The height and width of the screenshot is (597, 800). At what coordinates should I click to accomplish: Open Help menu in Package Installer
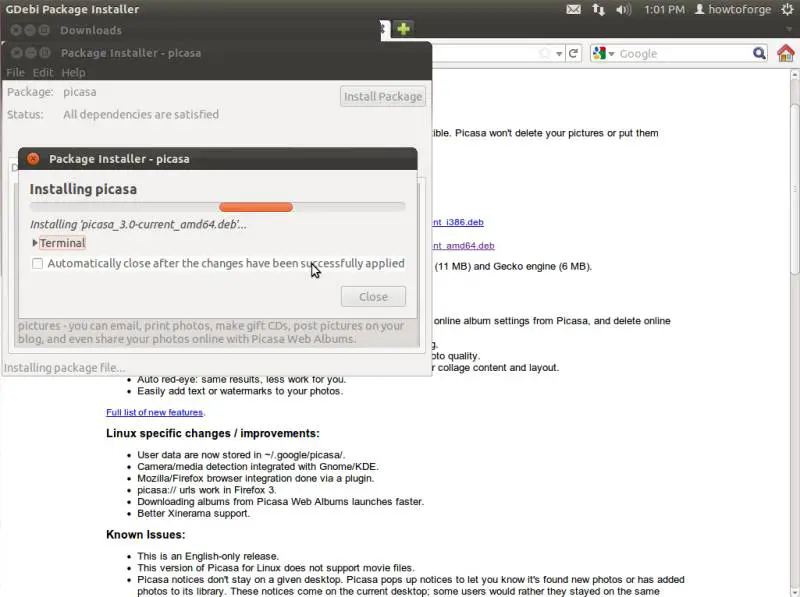(x=73, y=72)
